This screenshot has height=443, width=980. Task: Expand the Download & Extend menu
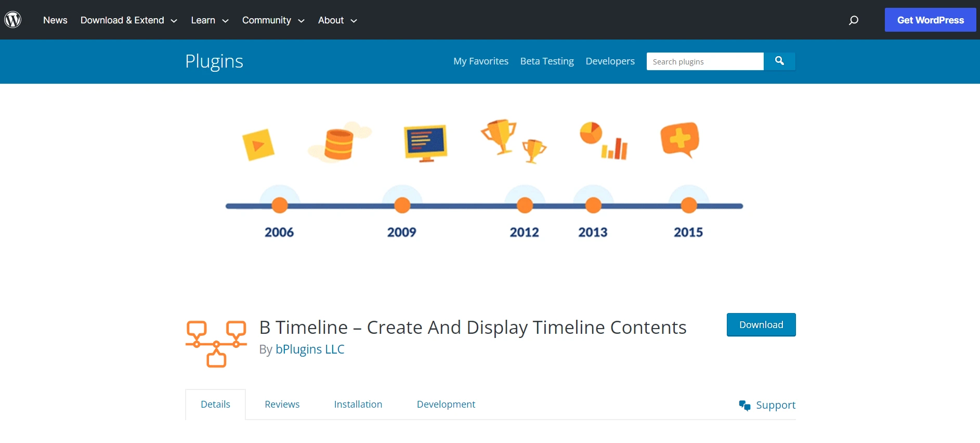point(128,20)
